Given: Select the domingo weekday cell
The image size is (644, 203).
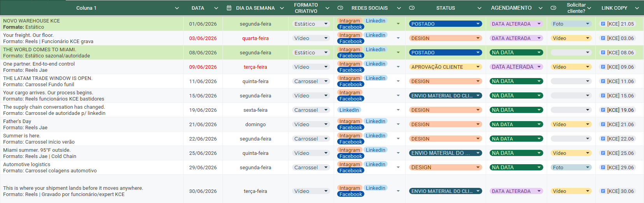Looking at the screenshot, I should 255,124.
